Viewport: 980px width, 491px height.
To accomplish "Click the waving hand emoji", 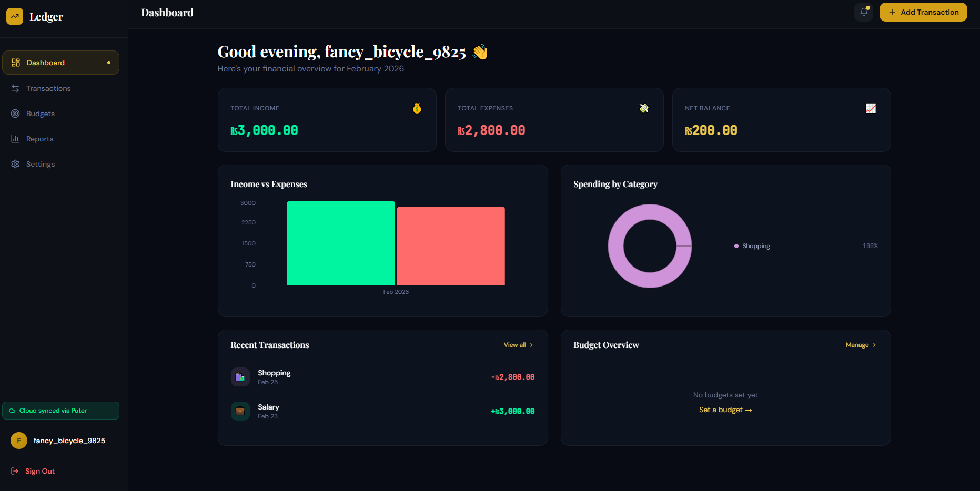I will click(x=480, y=52).
